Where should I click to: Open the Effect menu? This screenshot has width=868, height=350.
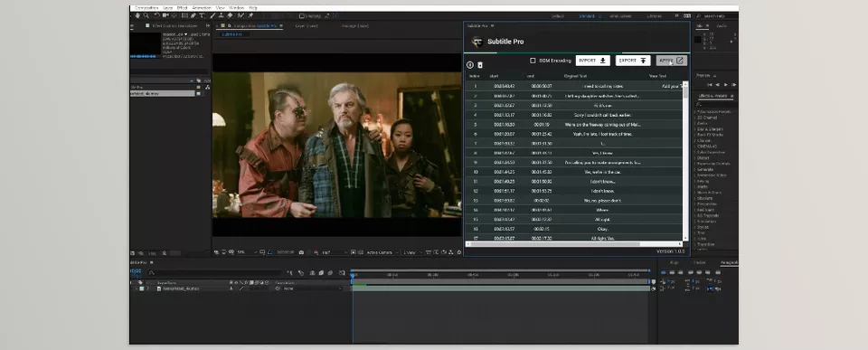click(x=182, y=8)
